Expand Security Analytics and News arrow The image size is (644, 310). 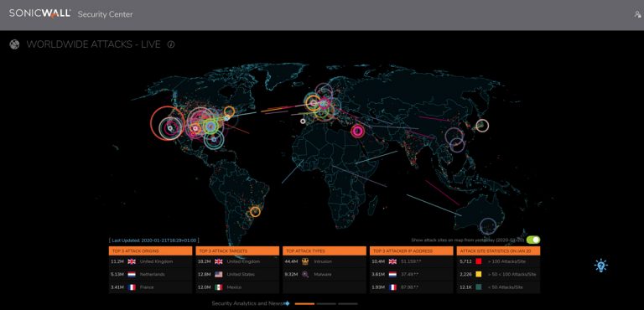tap(287, 303)
